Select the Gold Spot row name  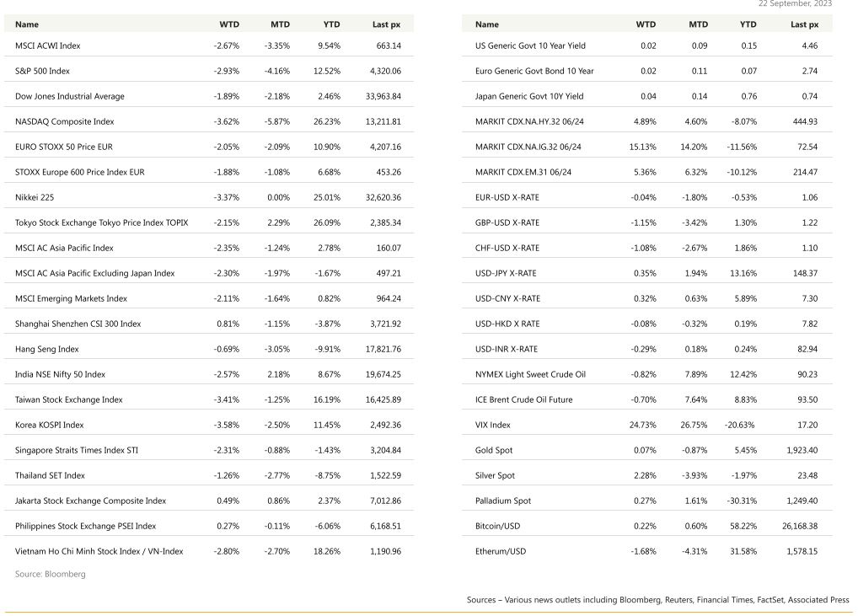pyautogui.click(x=494, y=450)
